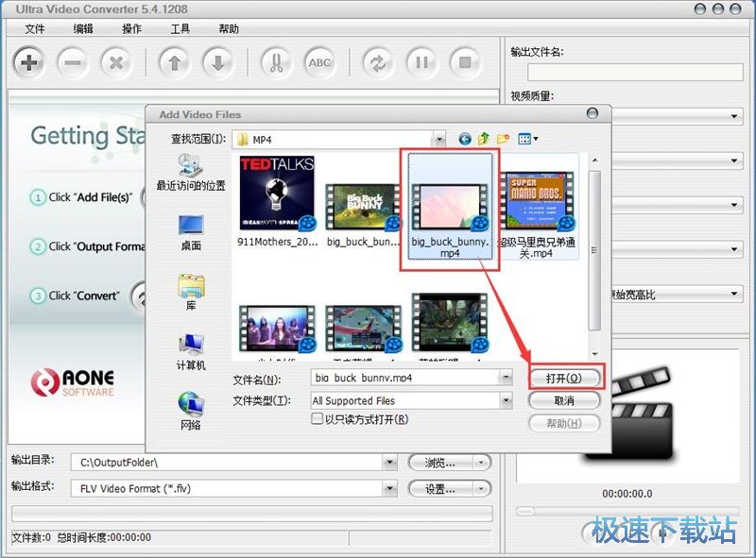Click the Remove File minus icon
Image resolution: width=756 pixels, height=558 pixels.
point(74,62)
